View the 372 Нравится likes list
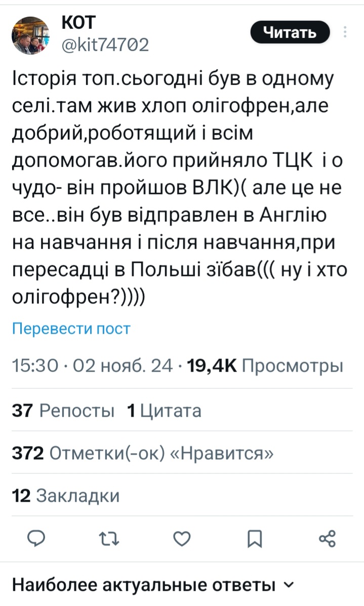The width and height of the screenshot is (364, 606). tap(142, 453)
